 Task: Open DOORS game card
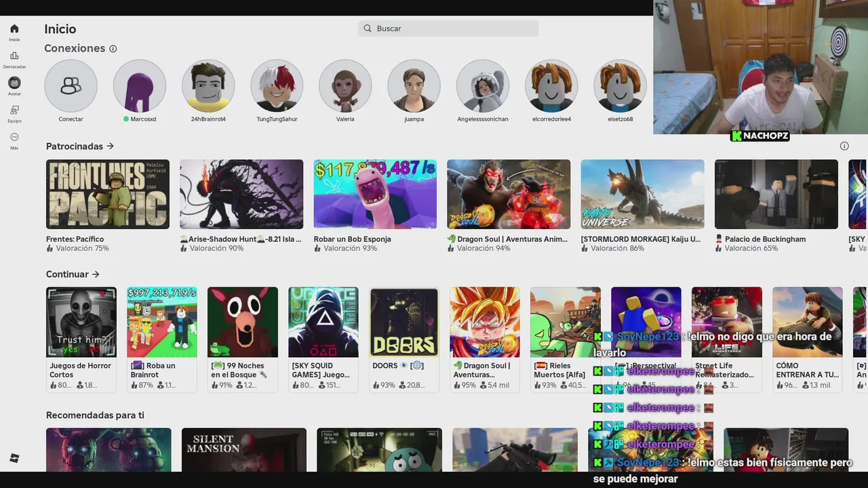tap(404, 339)
